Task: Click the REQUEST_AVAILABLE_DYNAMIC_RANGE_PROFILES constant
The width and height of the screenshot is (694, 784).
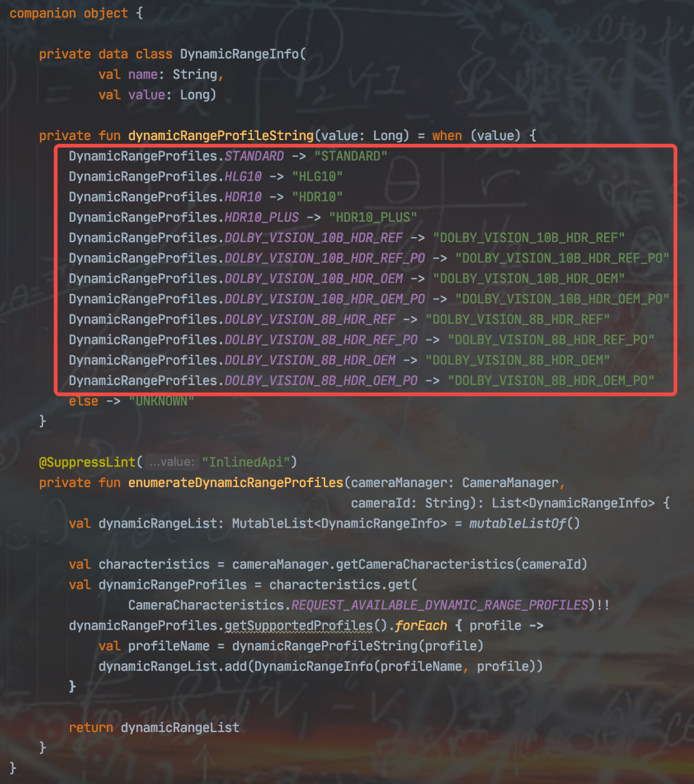Action: click(x=440, y=605)
